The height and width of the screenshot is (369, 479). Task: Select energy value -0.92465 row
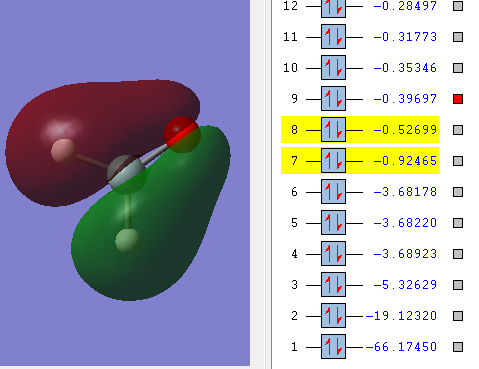pos(360,161)
